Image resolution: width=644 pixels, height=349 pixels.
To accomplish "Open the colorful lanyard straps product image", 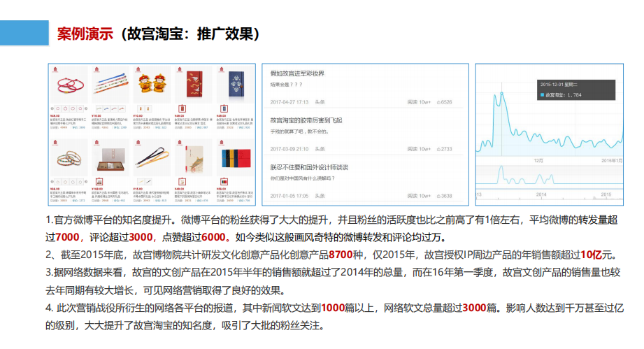I will 111,85.
